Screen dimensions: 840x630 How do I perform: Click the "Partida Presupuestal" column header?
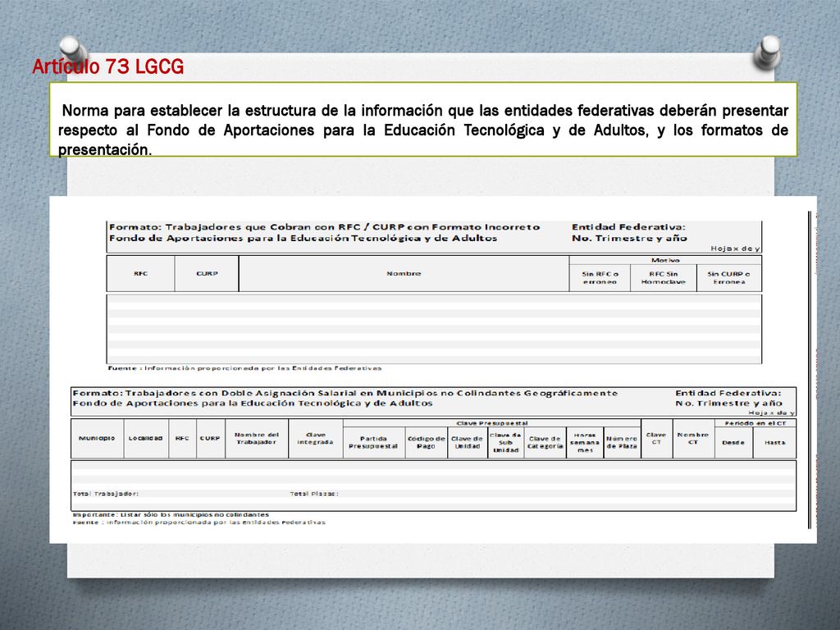pos(373,442)
